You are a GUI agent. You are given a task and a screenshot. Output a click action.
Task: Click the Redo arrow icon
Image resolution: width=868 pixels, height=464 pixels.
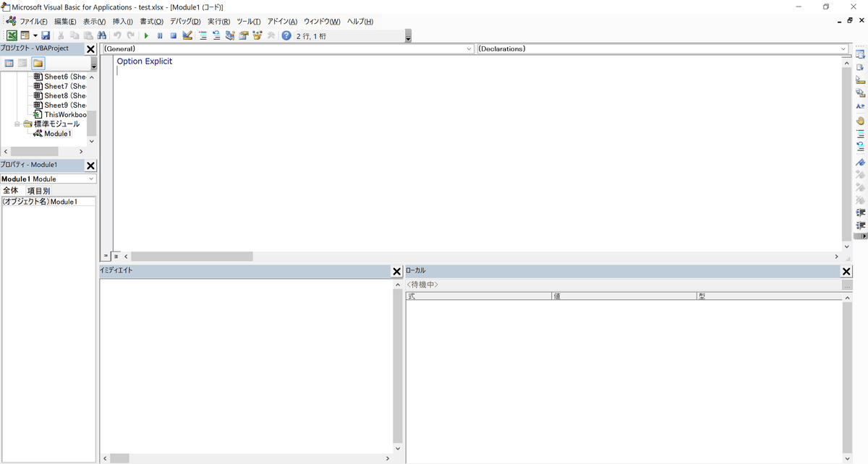pyautogui.click(x=130, y=35)
